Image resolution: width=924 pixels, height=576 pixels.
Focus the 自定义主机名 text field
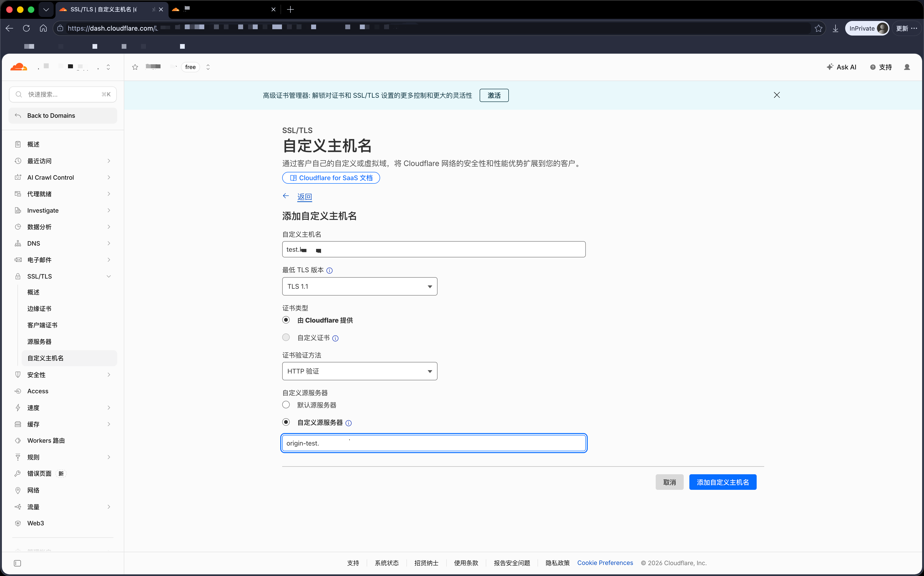click(x=434, y=250)
